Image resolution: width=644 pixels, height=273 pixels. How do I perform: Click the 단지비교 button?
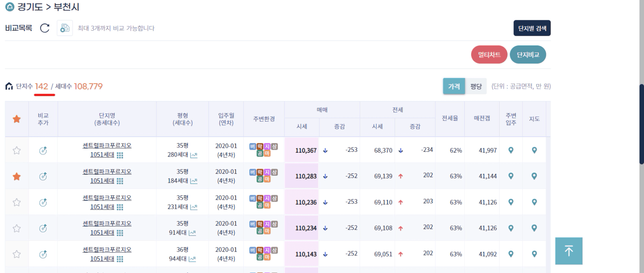(528, 55)
